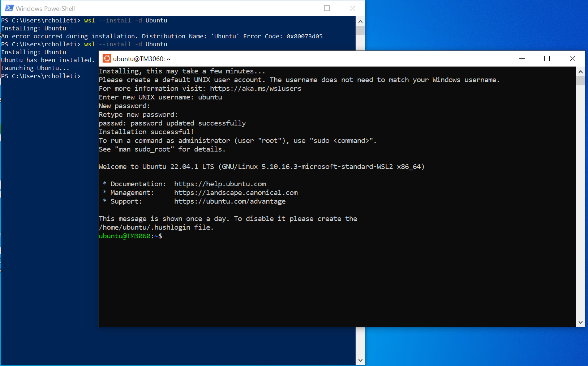Click 'passwd: password updated successfully' text

(172, 123)
